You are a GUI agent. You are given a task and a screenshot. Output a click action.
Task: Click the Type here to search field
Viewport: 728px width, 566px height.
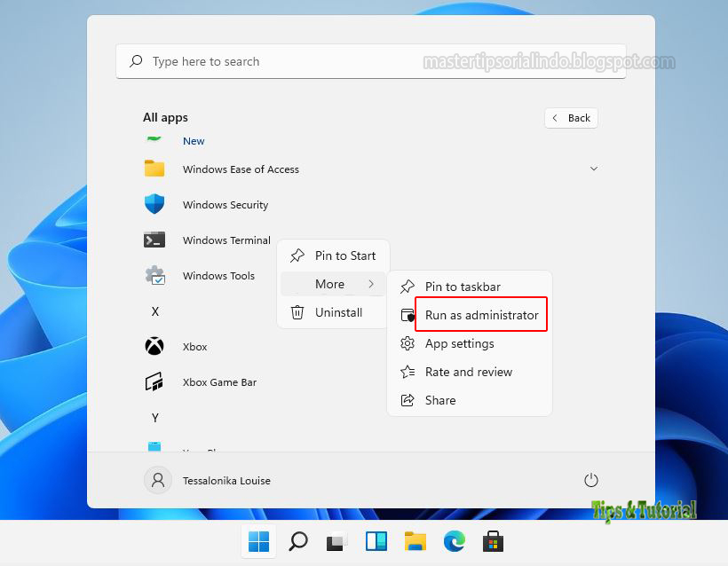click(370, 61)
